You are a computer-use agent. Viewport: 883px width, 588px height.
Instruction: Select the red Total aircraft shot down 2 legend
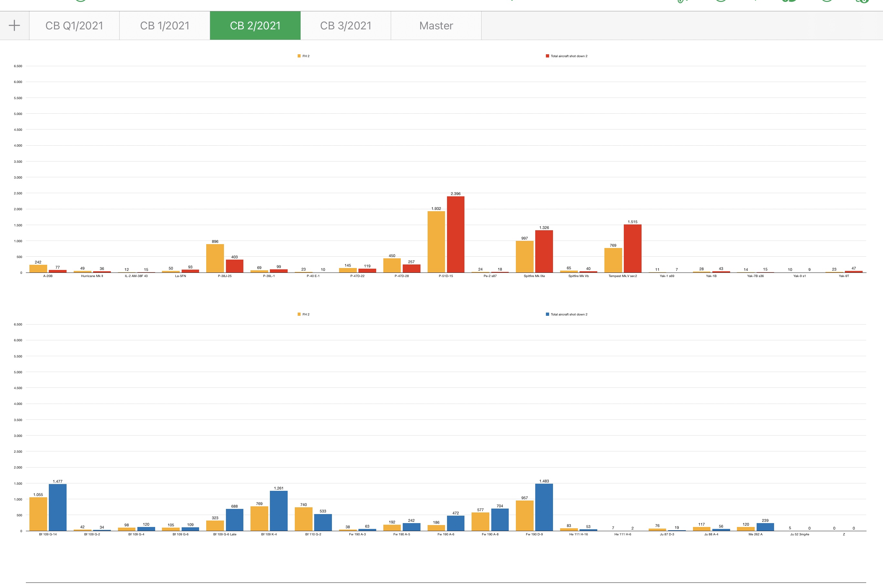tap(567, 56)
